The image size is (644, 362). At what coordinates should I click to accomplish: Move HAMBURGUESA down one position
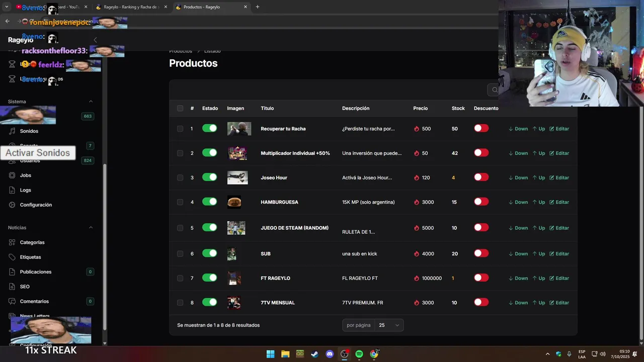click(x=518, y=202)
